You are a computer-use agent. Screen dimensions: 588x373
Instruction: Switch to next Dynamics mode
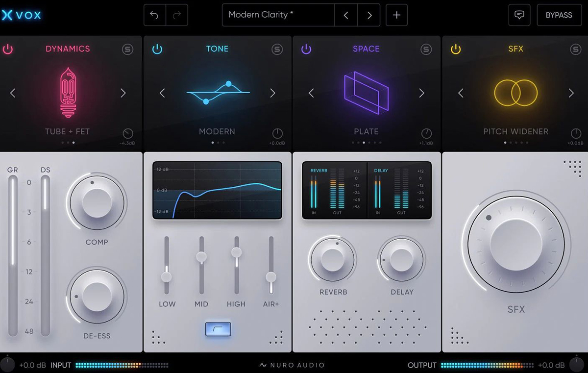(x=123, y=93)
